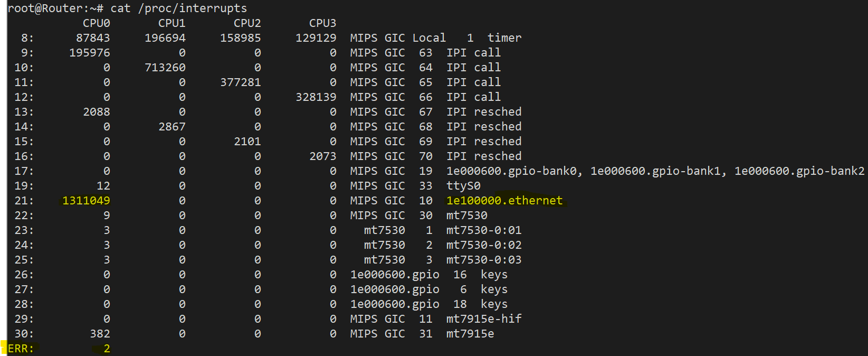Select timer count 87843 under CPU0
The height and width of the screenshot is (356, 868).
tap(93, 38)
